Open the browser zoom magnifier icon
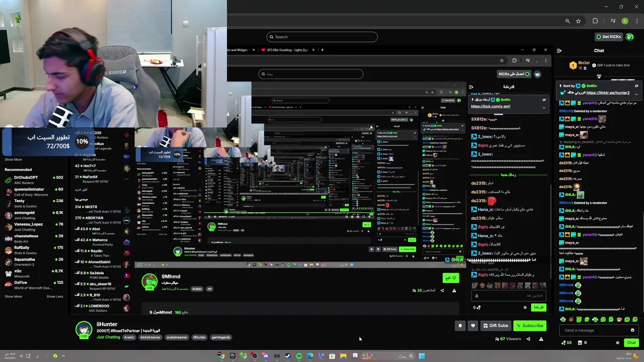The height and width of the screenshot is (362, 644). tap(568, 21)
